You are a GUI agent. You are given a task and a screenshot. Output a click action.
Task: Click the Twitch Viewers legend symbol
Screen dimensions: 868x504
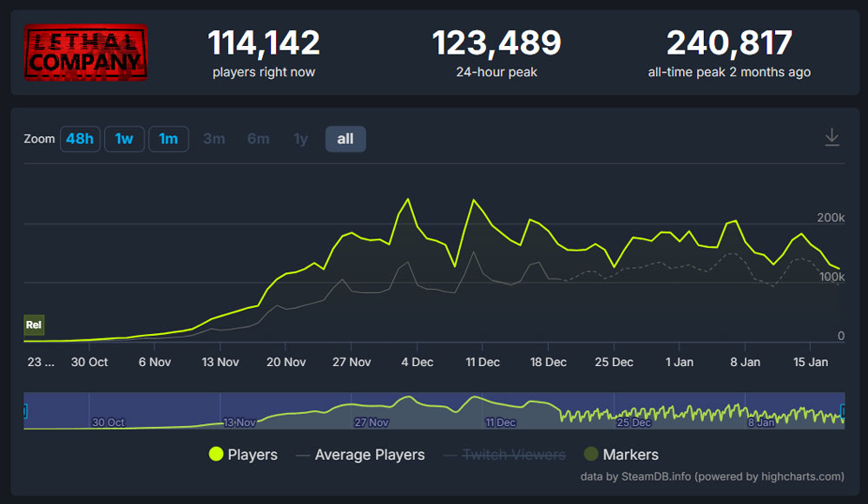point(450,455)
